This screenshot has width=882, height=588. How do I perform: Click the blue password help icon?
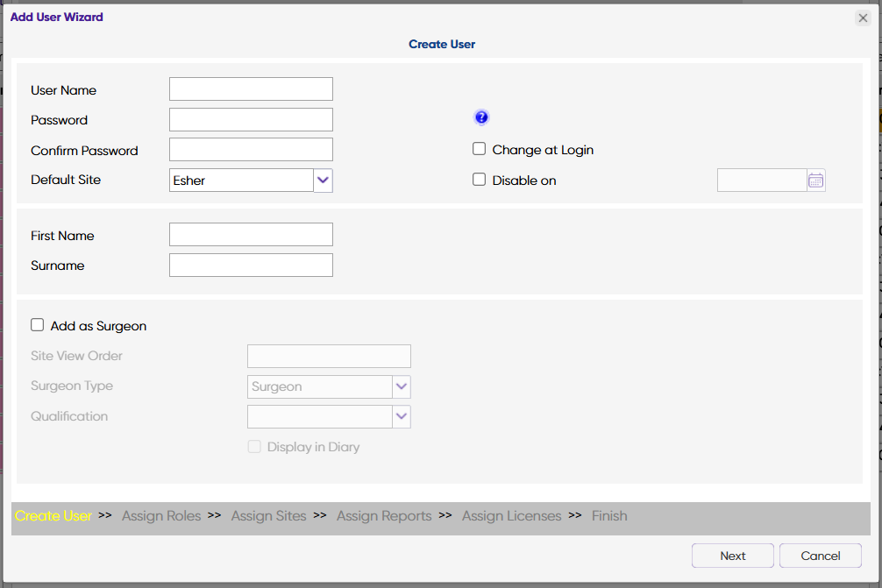coord(481,117)
